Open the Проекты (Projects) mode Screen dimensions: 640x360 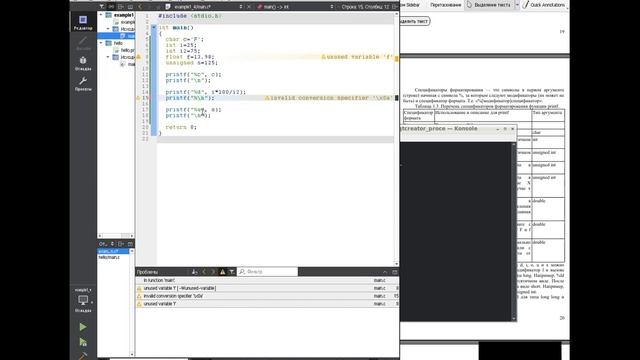point(83,84)
